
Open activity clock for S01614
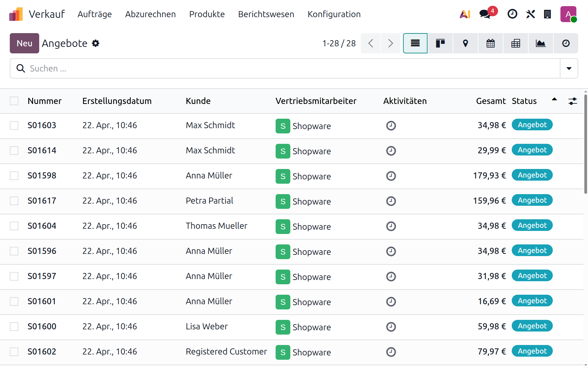(391, 151)
